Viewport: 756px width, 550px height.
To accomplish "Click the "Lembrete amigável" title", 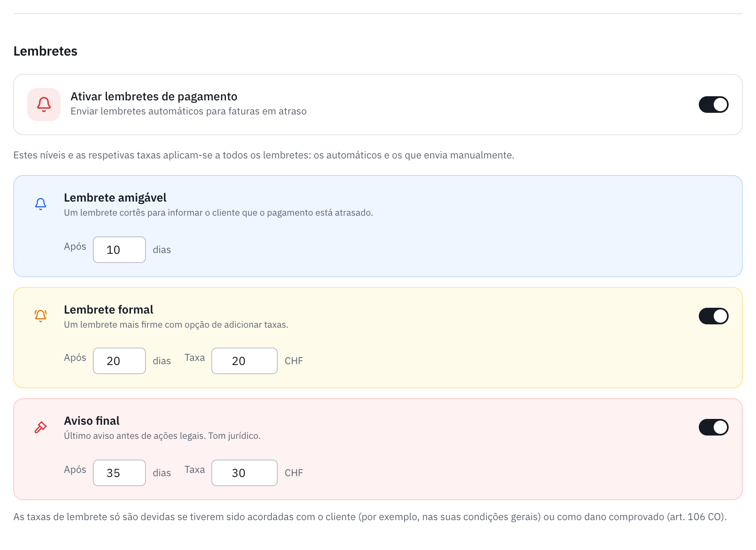I will (x=115, y=197).
